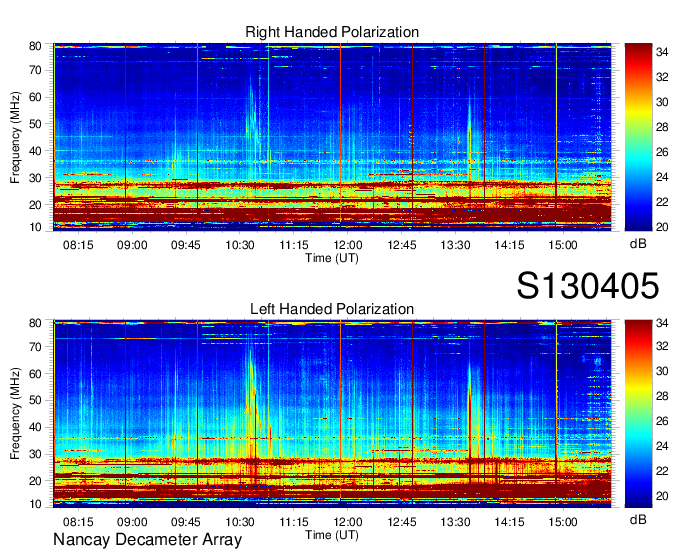Click the 12:00 time tick under the Left Handed plot

pos(347,522)
